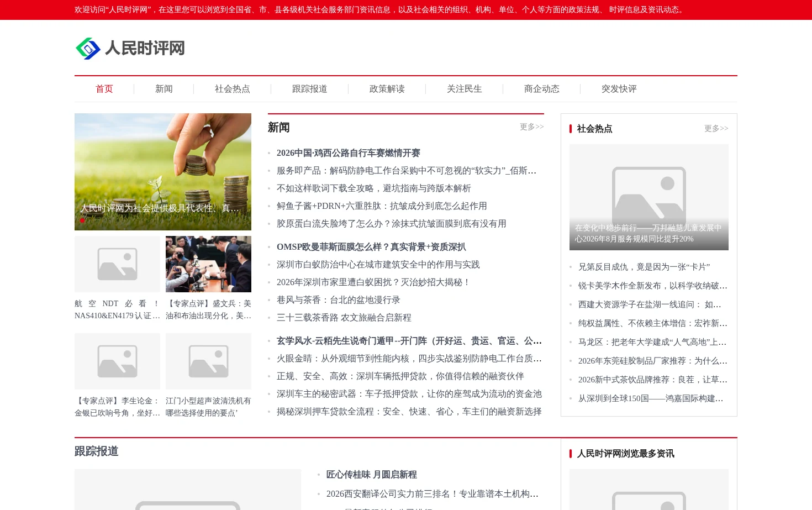Open the 深圳市白蚁防治中心 article
This screenshot has width=812, height=510.
pos(378,265)
